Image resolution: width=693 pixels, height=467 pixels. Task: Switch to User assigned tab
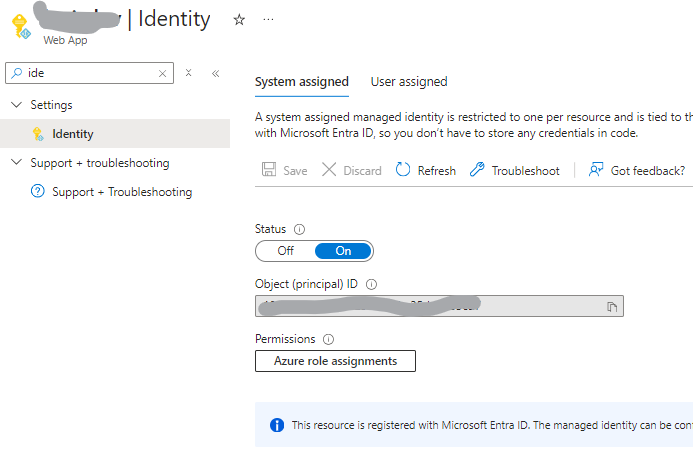(409, 82)
